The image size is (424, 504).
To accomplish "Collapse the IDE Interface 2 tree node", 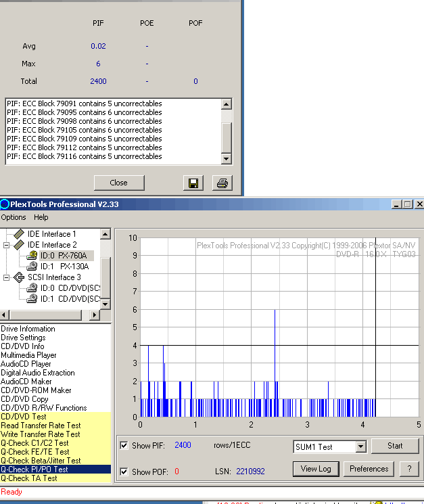I will tap(7, 245).
